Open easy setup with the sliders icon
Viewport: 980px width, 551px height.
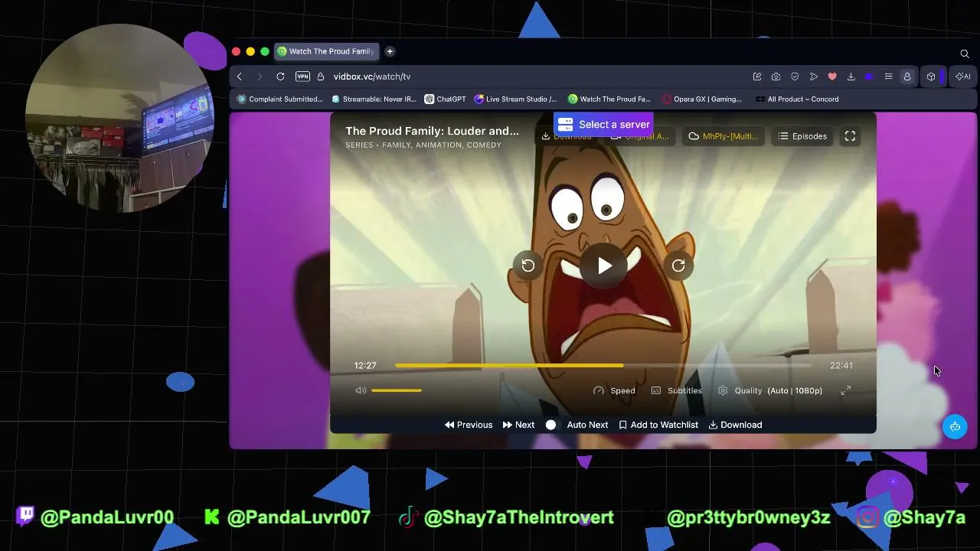[x=888, y=77]
